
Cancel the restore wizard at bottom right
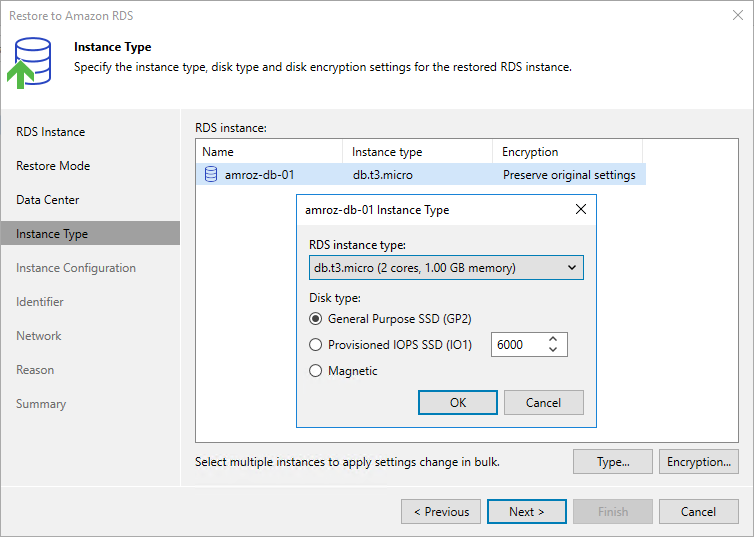tap(699, 512)
